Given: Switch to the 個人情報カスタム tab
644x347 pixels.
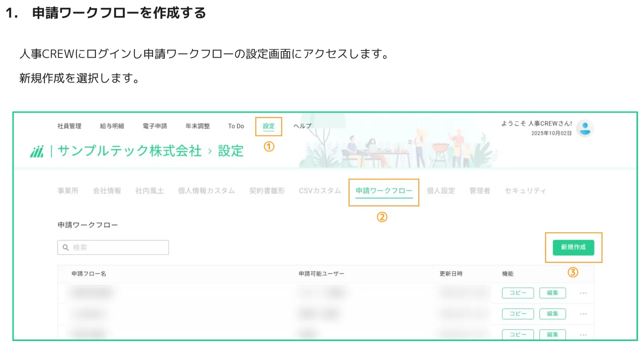Looking at the screenshot, I should point(206,191).
